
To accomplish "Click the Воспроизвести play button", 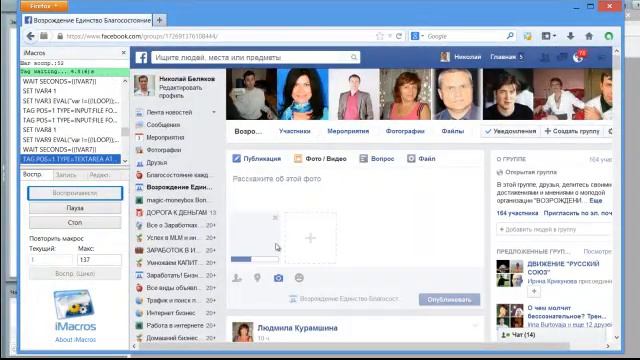I will pyautogui.click(x=75, y=193).
